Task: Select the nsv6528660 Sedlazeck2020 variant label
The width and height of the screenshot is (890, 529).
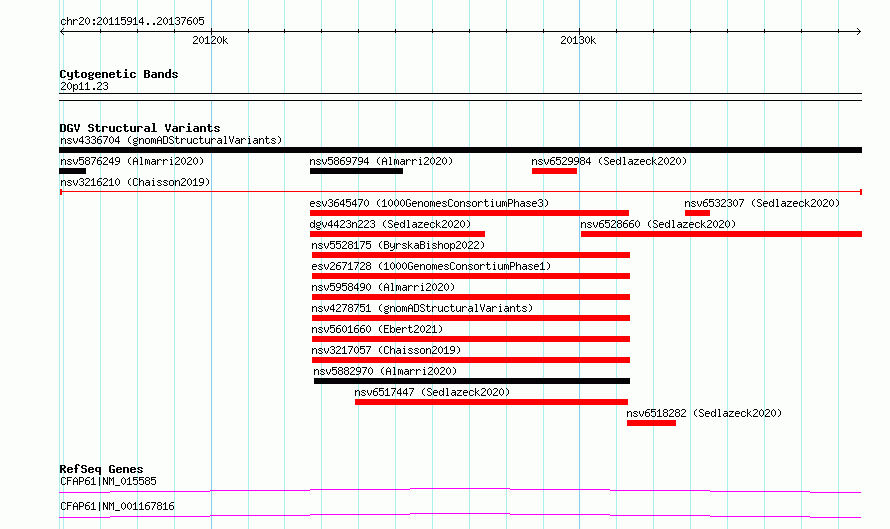Action: (x=658, y=224)
